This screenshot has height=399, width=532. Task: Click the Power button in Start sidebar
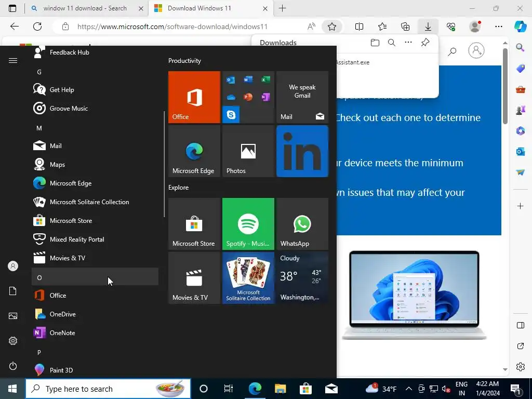(13, 366)
